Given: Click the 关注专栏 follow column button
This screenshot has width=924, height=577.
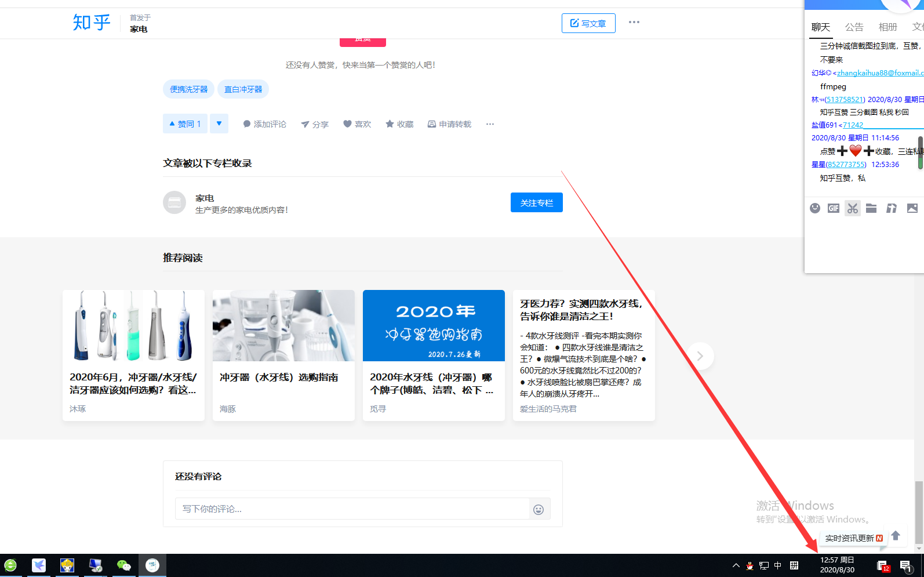Looking at the screenshot, I should [537, 202].
